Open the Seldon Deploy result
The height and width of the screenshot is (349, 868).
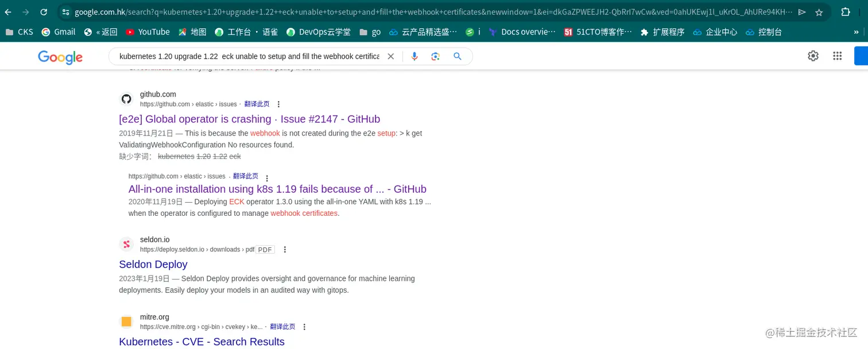pos(153,264)
